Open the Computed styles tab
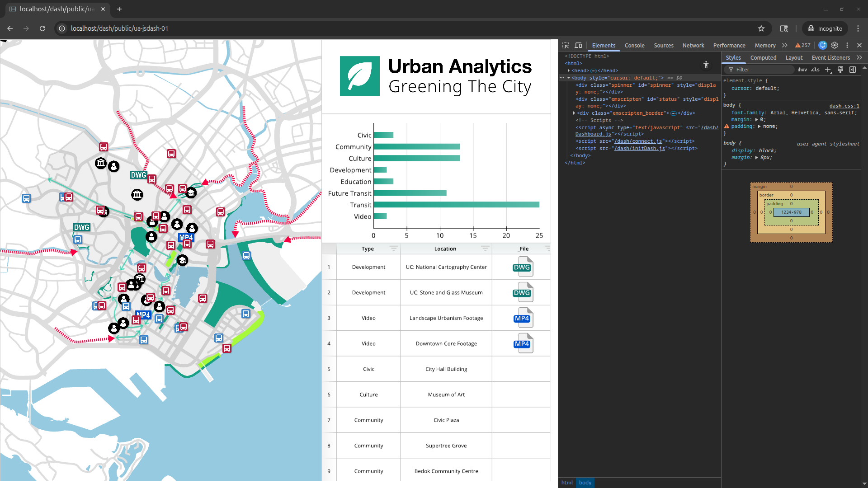Image resolution: width=868 pixels, height=488 pixels. (763, 57)
